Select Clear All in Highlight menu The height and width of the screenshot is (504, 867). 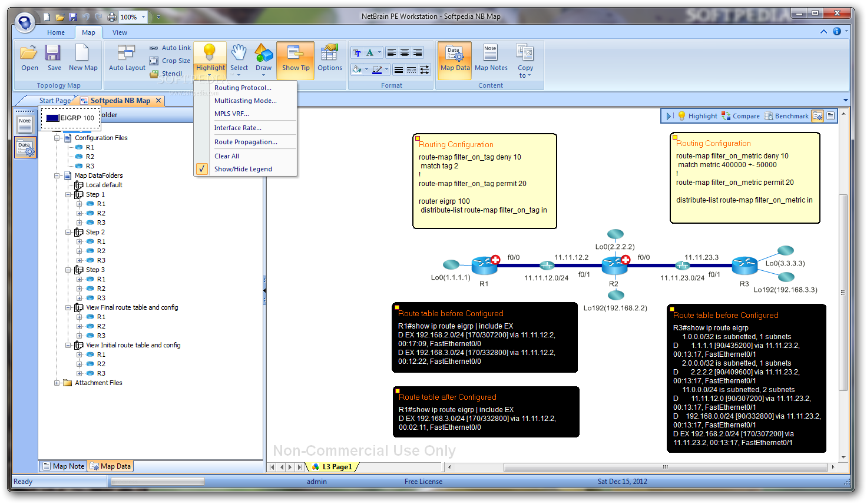point(226,156)
